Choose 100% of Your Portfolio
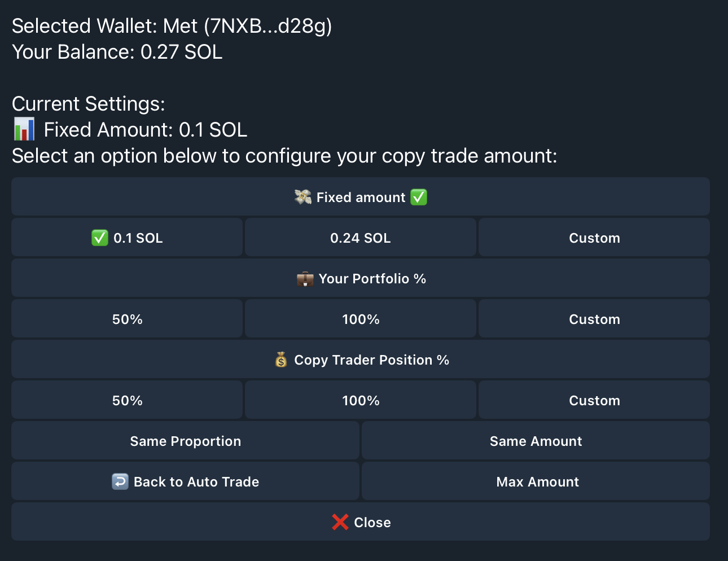This screenshot has width=728, height=561. point(360,319)
